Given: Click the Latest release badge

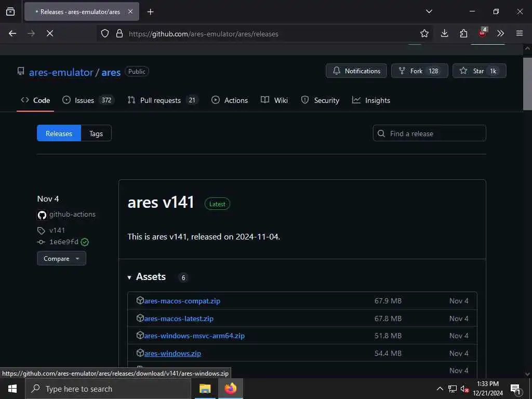Looking at the screenshot, I should [217, 204].
